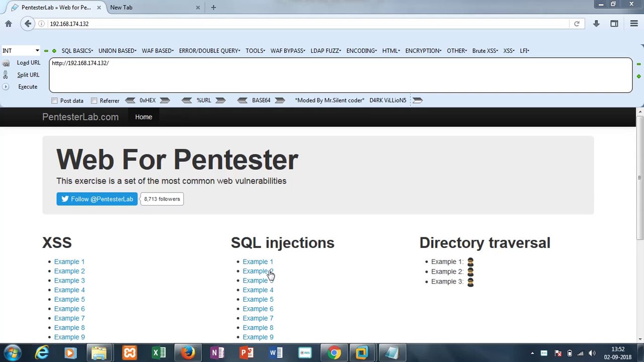644x362 pixels.
Task: Expand the ERROR/DOUBLE QUERY menu
Action: 209,51
